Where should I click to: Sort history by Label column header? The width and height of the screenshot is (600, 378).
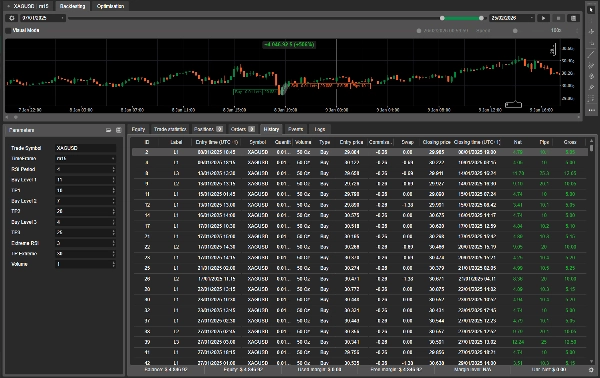pyautogui.click(x=176, y=142)
